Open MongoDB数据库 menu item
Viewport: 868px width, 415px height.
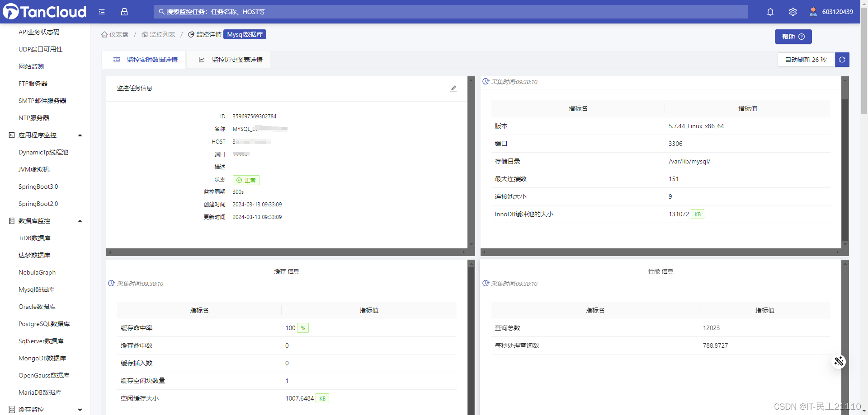(x=42, y=358)
